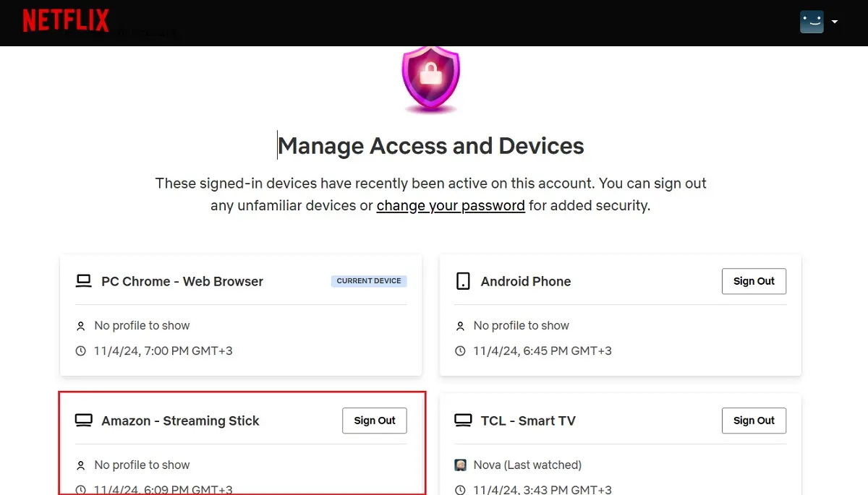Click the purple security shield icon
868x495 pixels.
tap(431, 78)
